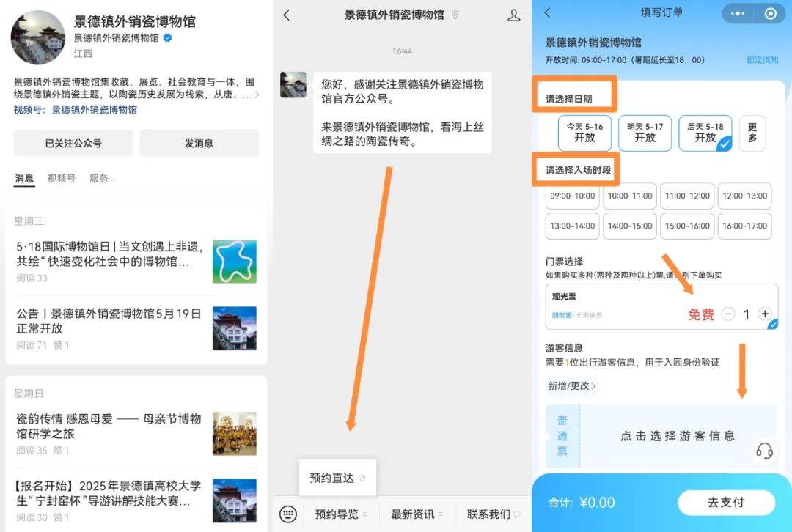The height and width of the screenshot is (532, 792).
Task: Click the 发消息 button
Action: (x=199, y=144)
